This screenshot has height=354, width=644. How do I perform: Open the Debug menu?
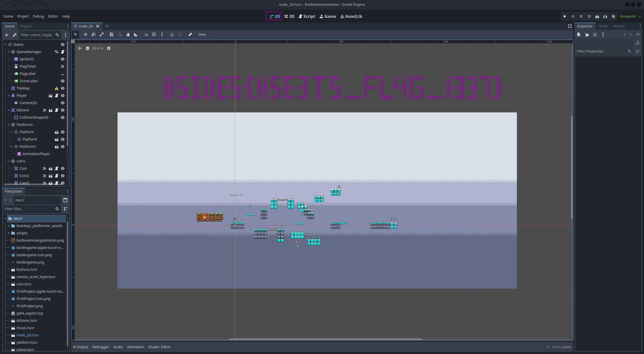click(x=38, y=16)
